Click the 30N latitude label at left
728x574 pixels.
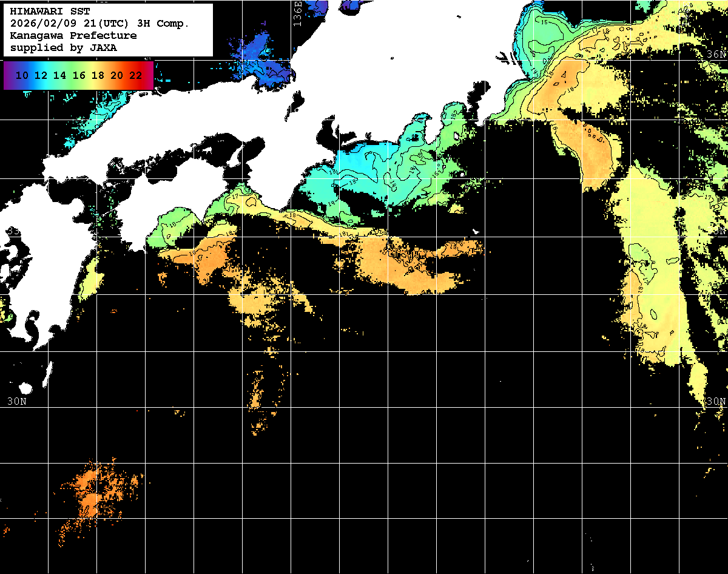(x=16, y=401)
